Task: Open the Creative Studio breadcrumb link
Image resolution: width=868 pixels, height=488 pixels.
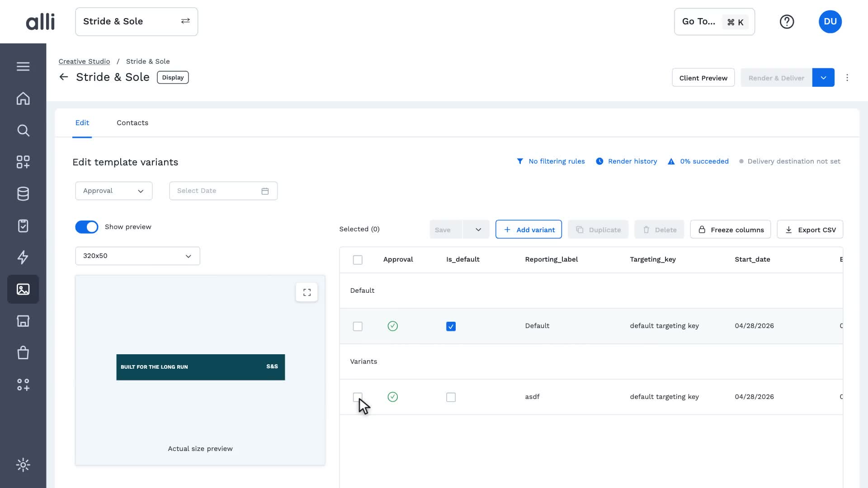Action: pyautogui.click(x=84, y=61)
